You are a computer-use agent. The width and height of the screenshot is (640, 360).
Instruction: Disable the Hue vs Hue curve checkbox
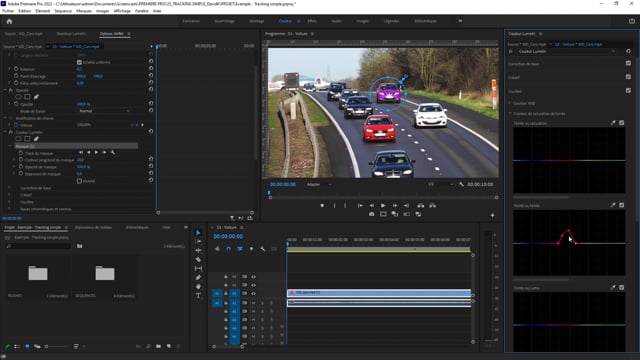coord(621,205)
